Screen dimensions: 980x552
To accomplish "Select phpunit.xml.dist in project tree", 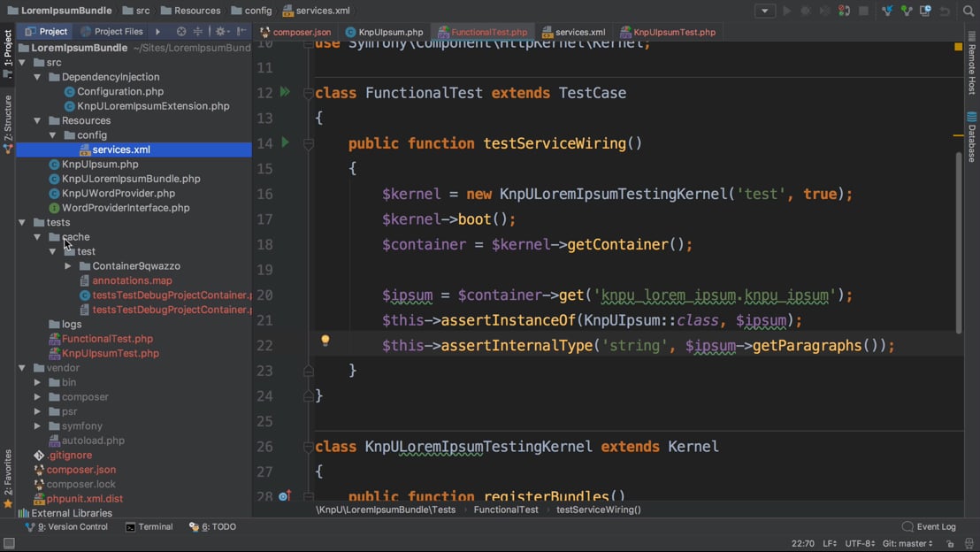I will (x=84, y=499).
